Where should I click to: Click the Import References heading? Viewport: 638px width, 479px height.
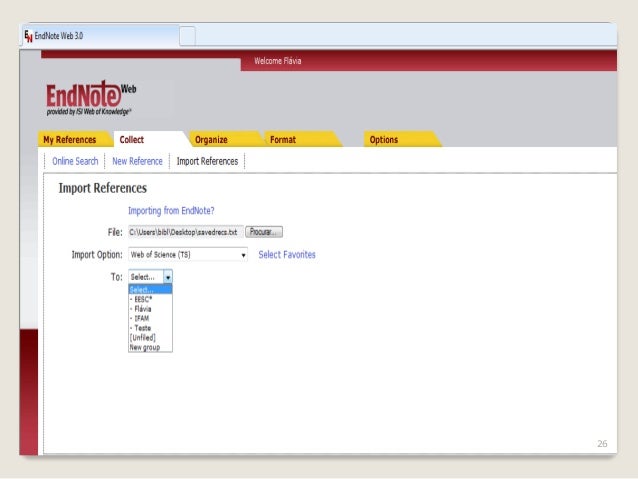(x=103, y=188)
